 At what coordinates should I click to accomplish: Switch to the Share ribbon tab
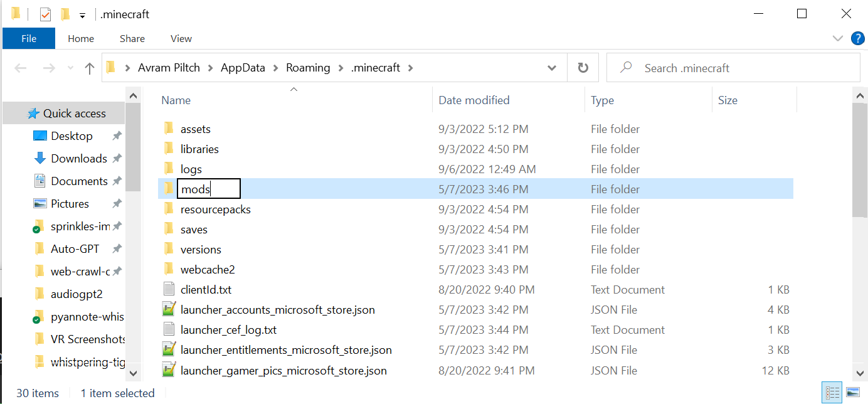132,38
